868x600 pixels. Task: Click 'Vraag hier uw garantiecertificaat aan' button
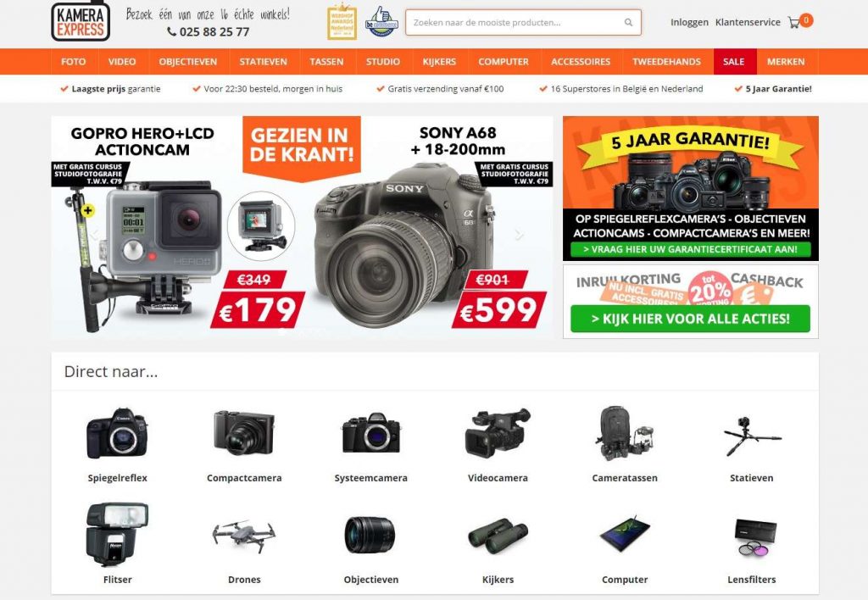pyautogui.click(x=690, y=249)
